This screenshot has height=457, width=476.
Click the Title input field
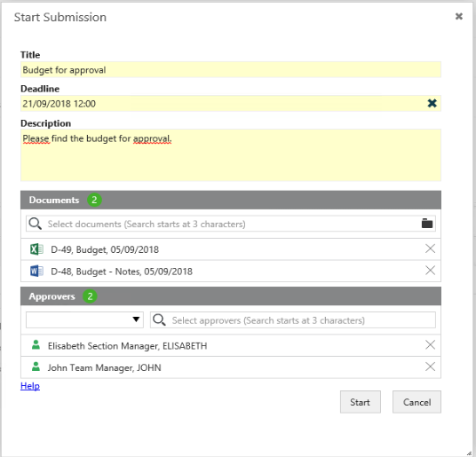(231, 70)
